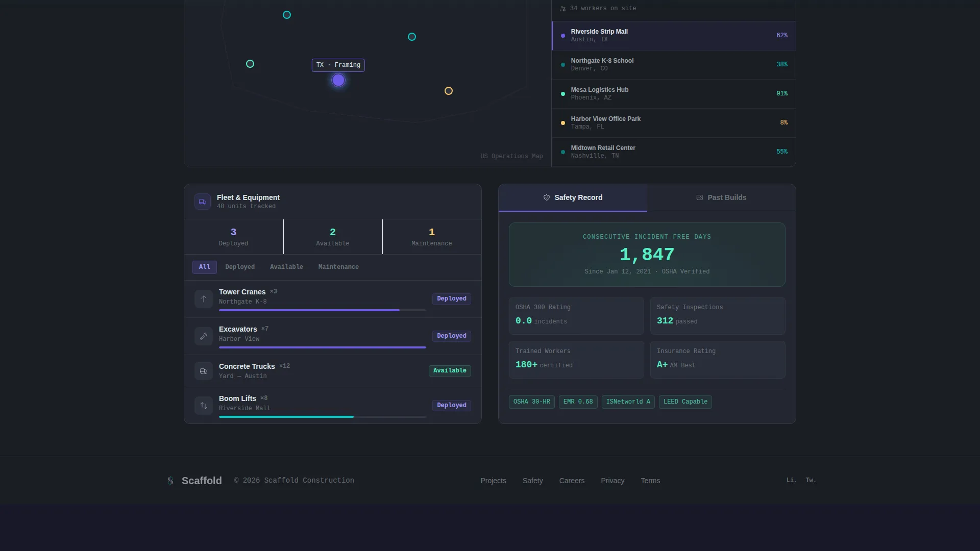Click the Deployed badge for Boom Lifts
980x551 pixels.
pos(452,406)
